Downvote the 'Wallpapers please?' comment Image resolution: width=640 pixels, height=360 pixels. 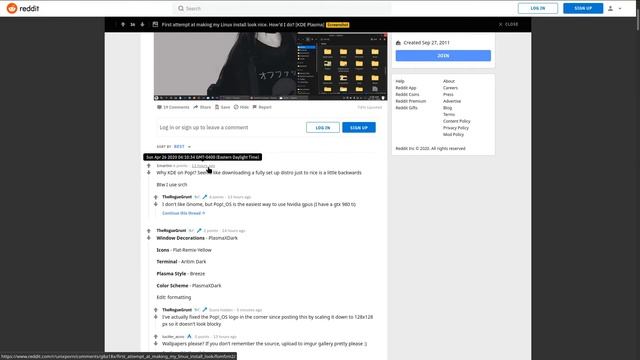tap(156, 344)
